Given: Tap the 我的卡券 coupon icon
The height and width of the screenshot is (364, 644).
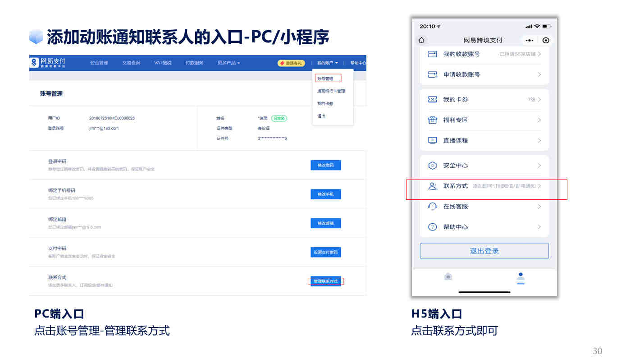Looking at the screenshot, I should pyautogui.click(x=432, y=99).
